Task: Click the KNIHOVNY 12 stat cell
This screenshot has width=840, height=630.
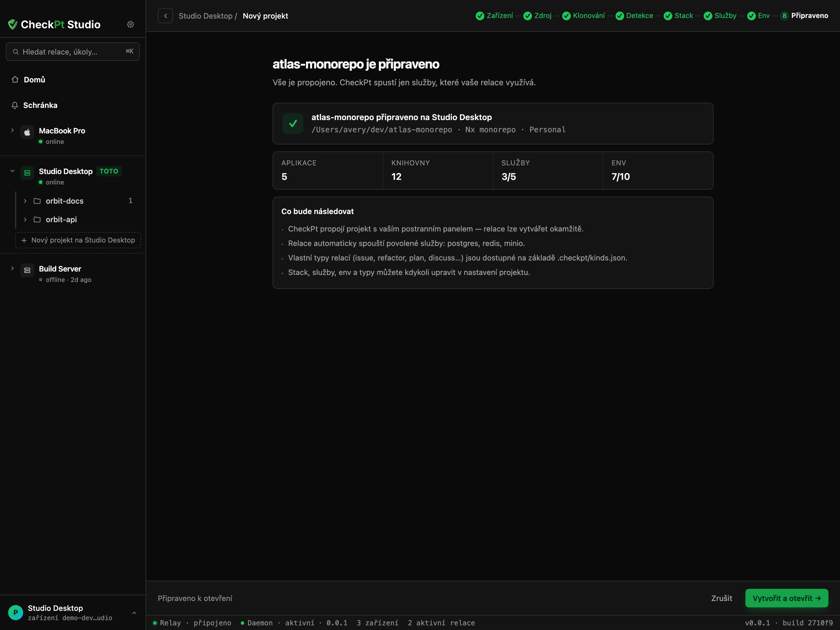Action: click(438, 171)
